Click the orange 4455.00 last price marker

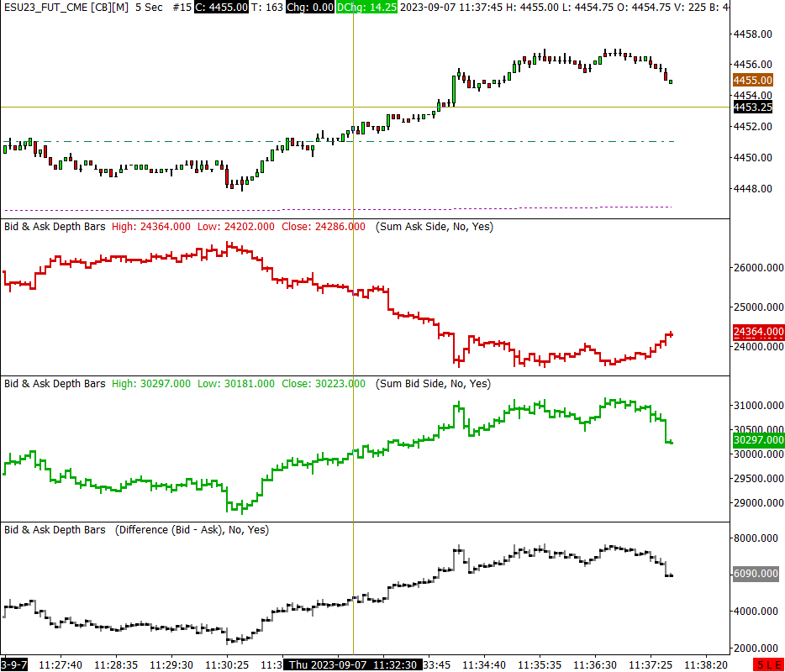pos(752,80)
